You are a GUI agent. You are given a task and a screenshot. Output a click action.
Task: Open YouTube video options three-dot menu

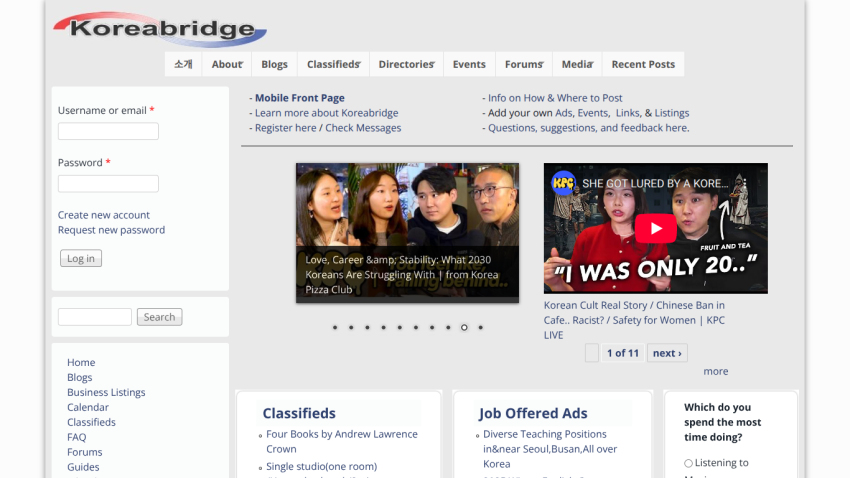pos(745,183)
